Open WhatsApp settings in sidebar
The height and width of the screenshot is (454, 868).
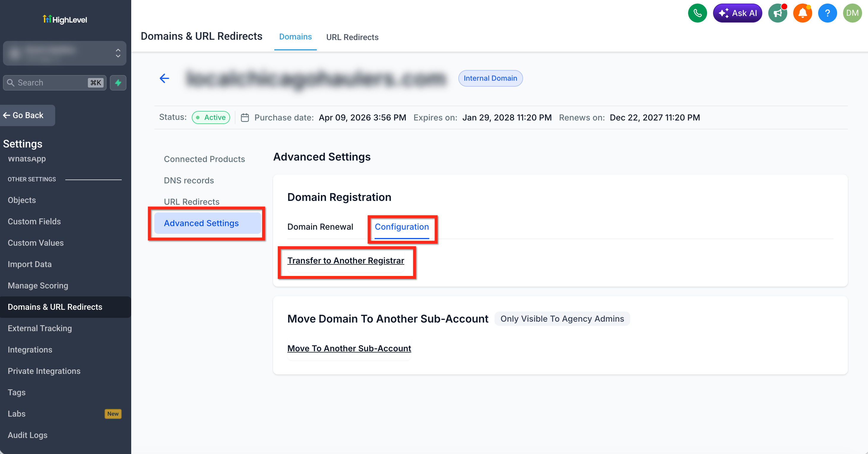27,159
